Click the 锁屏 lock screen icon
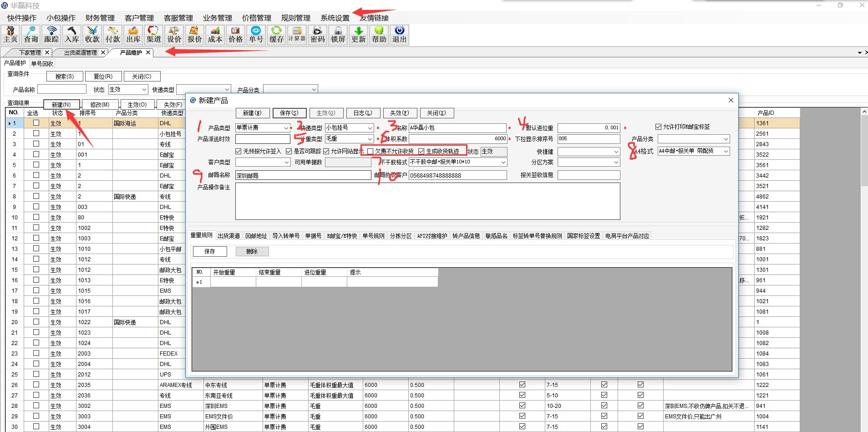868x432 pixels. point(338,35)
